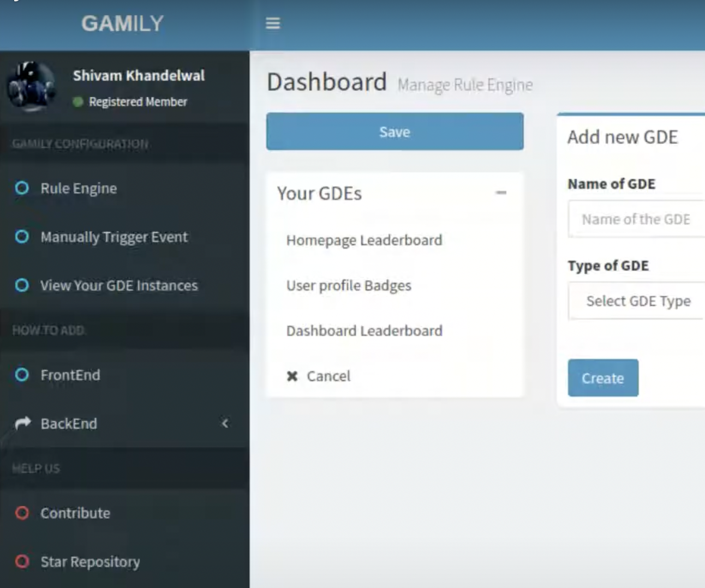
Task: Focus the Name of the GDE field
Action: [x=637, y=219]
